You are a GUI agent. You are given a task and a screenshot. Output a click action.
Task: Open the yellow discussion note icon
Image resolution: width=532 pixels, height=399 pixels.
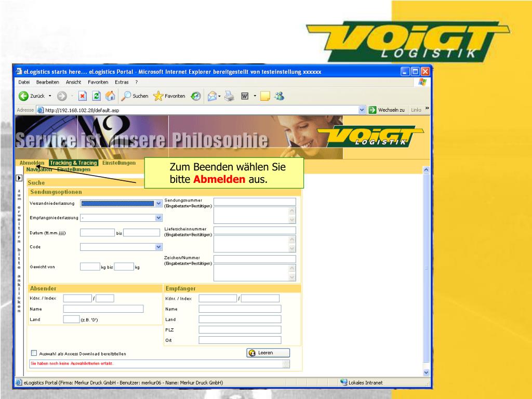(265, 96)
